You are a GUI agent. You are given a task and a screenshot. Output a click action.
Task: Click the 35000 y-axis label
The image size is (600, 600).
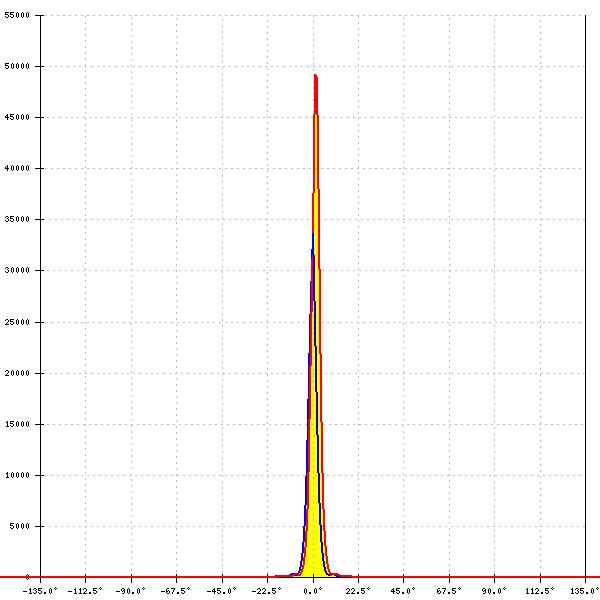(x=17, y=219)
